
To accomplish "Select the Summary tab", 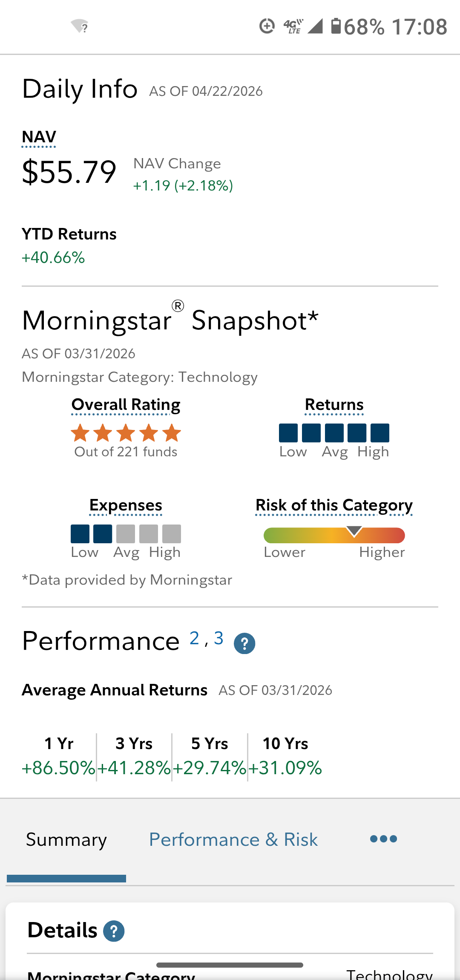I will (x=66, y=840).
